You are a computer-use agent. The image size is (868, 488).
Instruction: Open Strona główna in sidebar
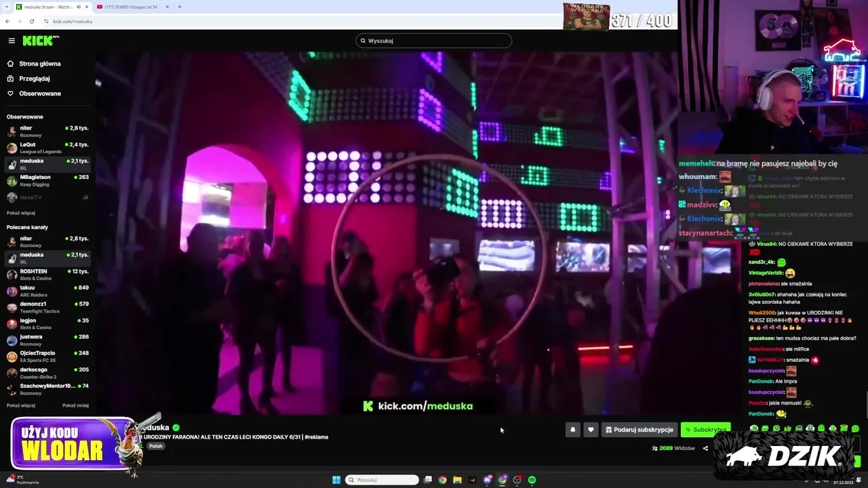34,64
